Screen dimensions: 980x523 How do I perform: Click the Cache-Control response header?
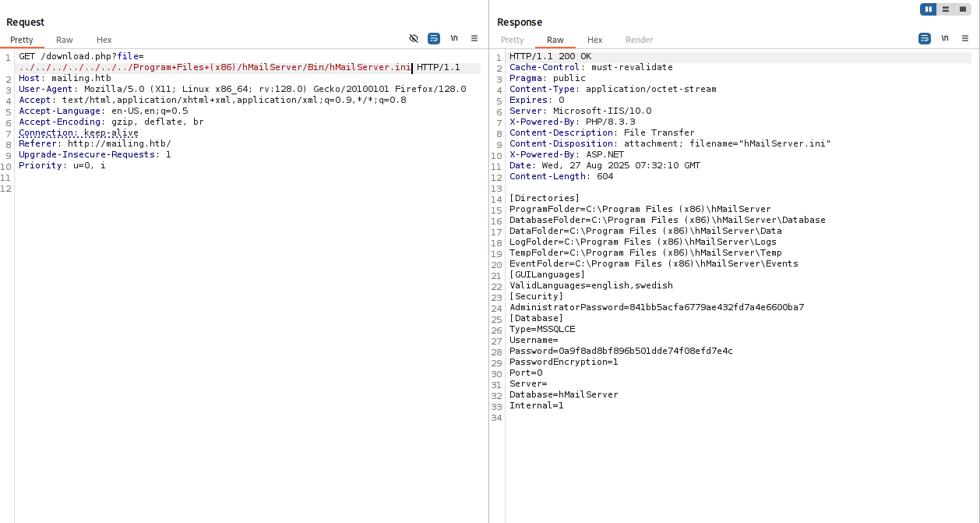pos(591,67)
